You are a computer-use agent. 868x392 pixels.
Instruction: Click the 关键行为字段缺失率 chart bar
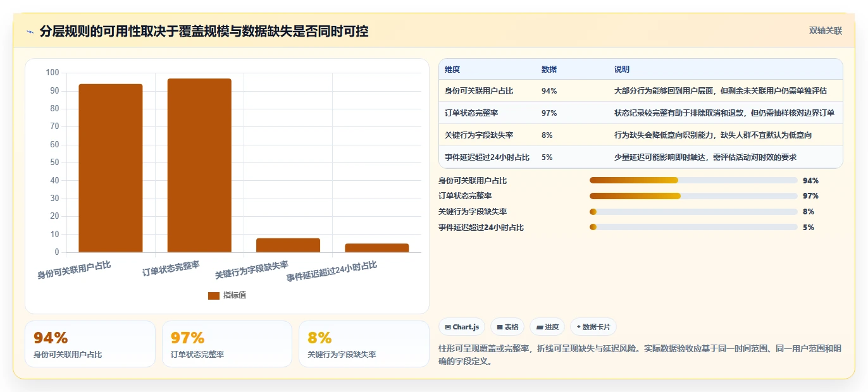pyautogui.click(x=288, y=245)
